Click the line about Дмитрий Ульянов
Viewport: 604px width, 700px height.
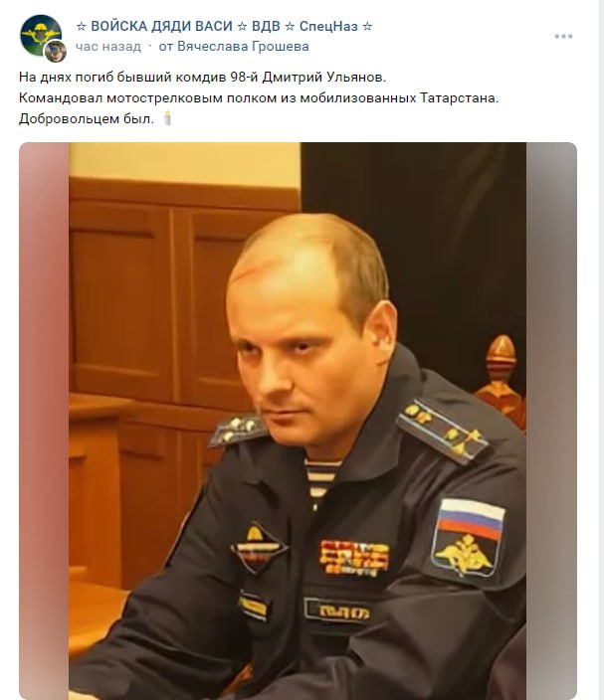point(202,78)
